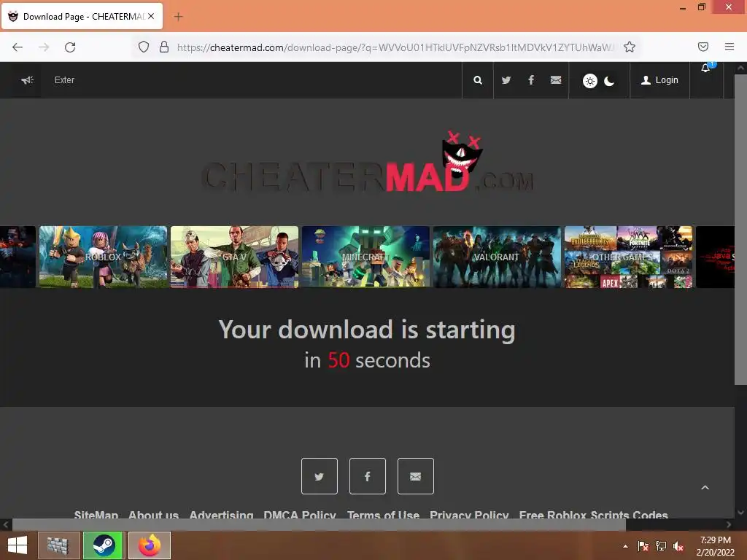Open the site search magnifier
The image size is (747, 560).
point(477,80)
